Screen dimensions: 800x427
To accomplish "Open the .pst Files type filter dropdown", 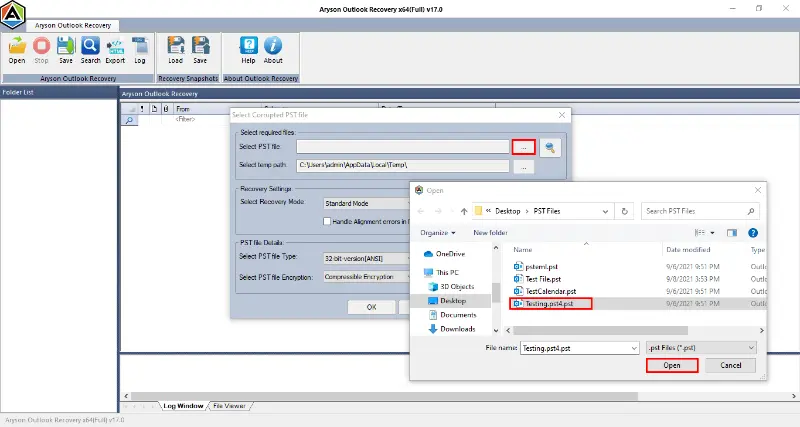I will (701, 348).
